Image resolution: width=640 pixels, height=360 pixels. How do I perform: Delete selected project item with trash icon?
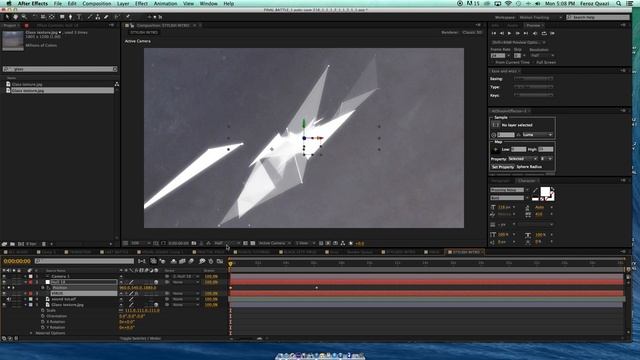(x=44, y=244)
